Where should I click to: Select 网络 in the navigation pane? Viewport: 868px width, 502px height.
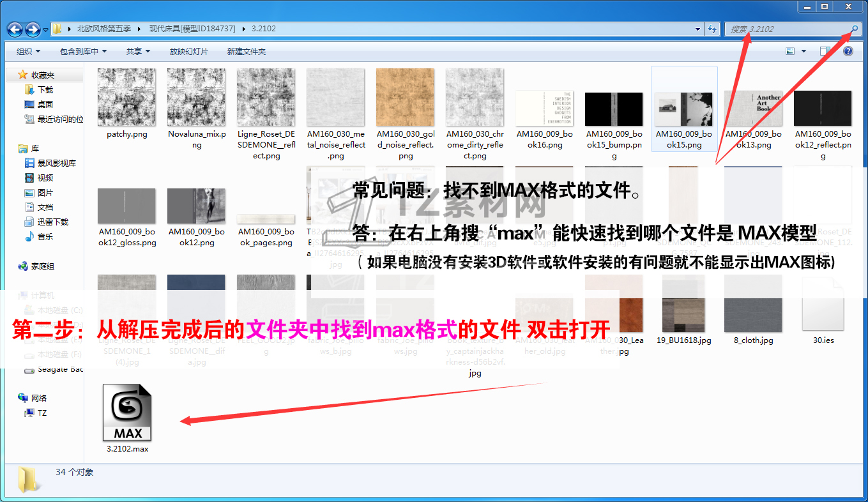38,398
